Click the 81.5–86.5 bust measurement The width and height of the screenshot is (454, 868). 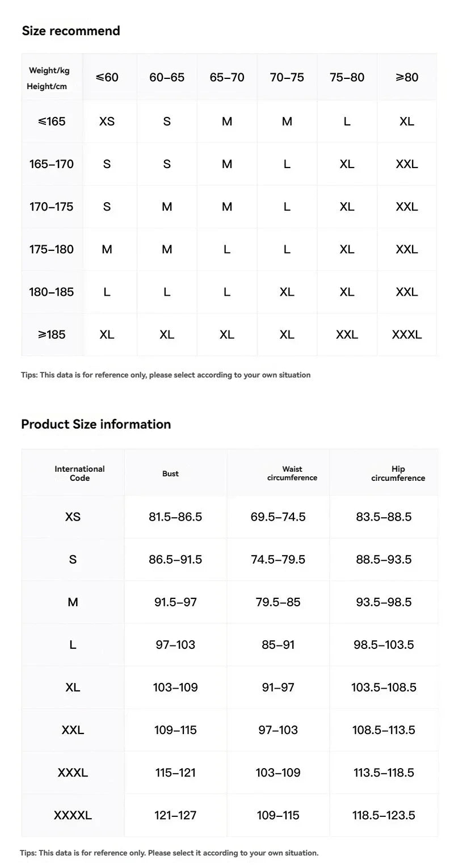(175, 517)
